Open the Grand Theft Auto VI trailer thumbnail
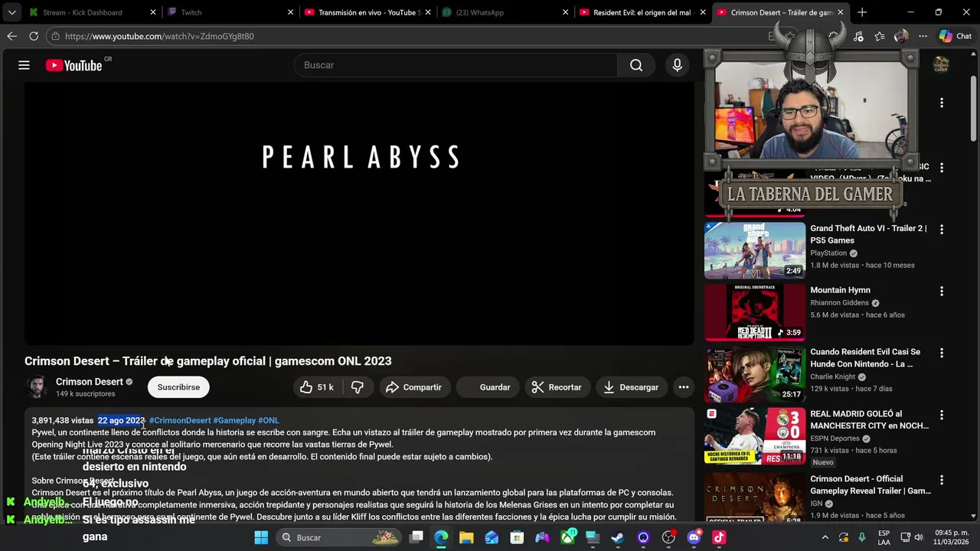The height and width of the screenshot is (551, 980). [x=755, y=250]
